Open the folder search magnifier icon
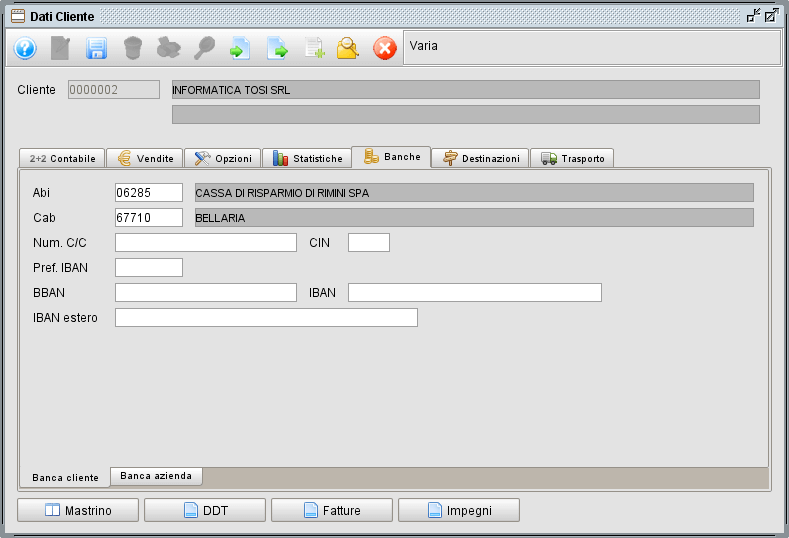The image size is (789, 538). point(348,48)
